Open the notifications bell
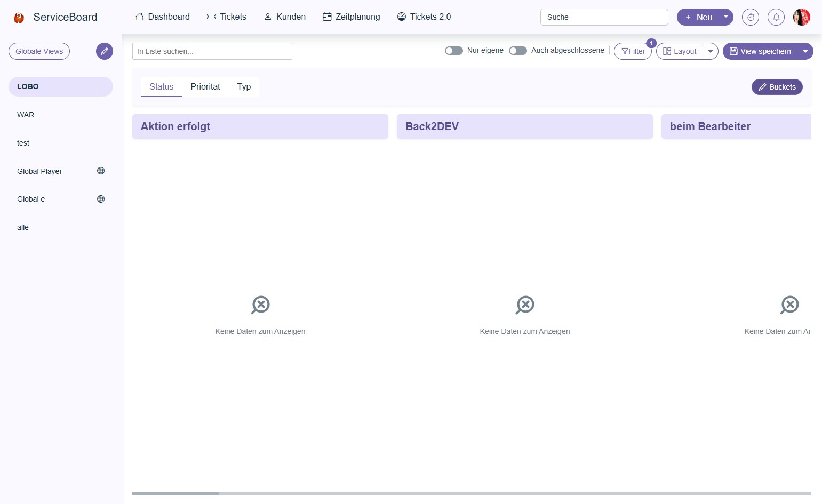Image resolution: width=822 pixels, height=504 pixels. [x=776, y=17]
